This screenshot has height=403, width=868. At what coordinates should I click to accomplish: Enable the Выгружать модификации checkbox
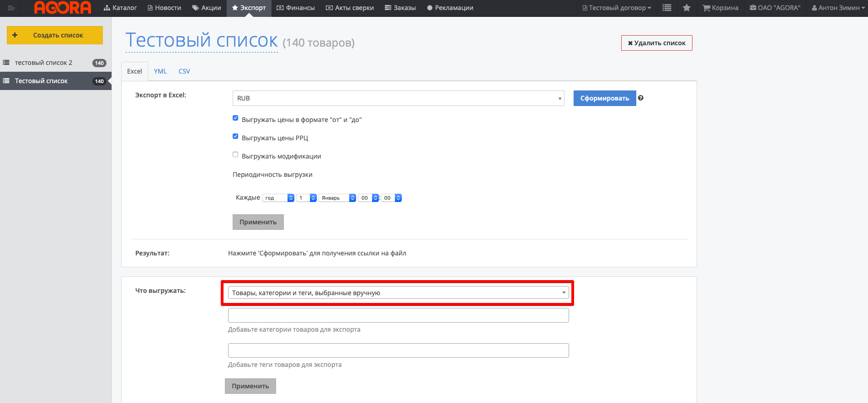(235, 154)
